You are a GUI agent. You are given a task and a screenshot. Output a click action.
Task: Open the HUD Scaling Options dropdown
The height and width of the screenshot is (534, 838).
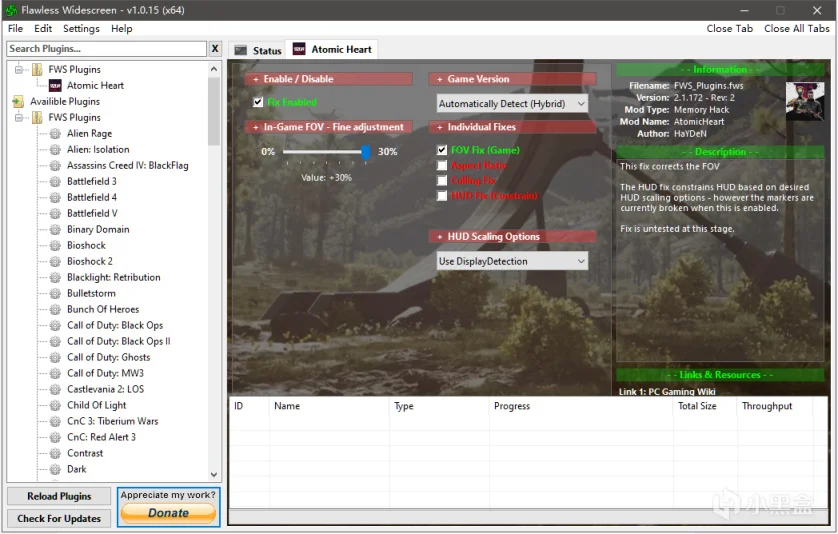(x=512, y=262)
